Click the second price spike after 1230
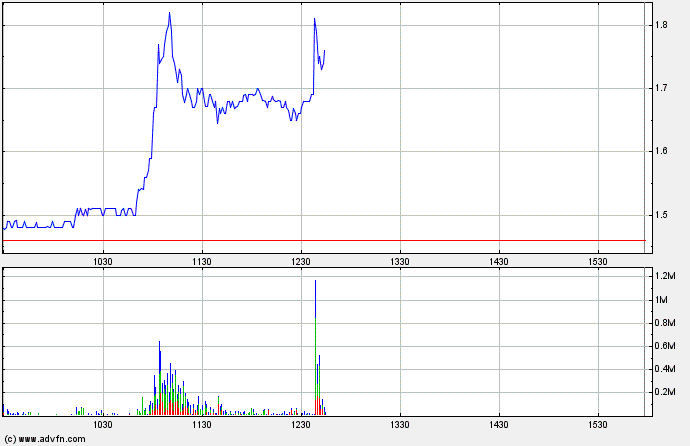The height and width of the screenshot is (446, 690). click(x=314, y=19)
